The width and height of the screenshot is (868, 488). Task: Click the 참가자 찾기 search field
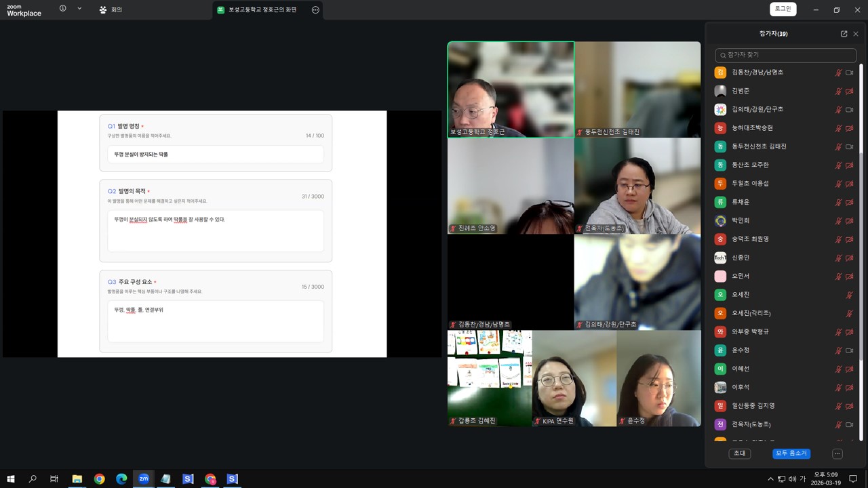click(x=785, y=55)
